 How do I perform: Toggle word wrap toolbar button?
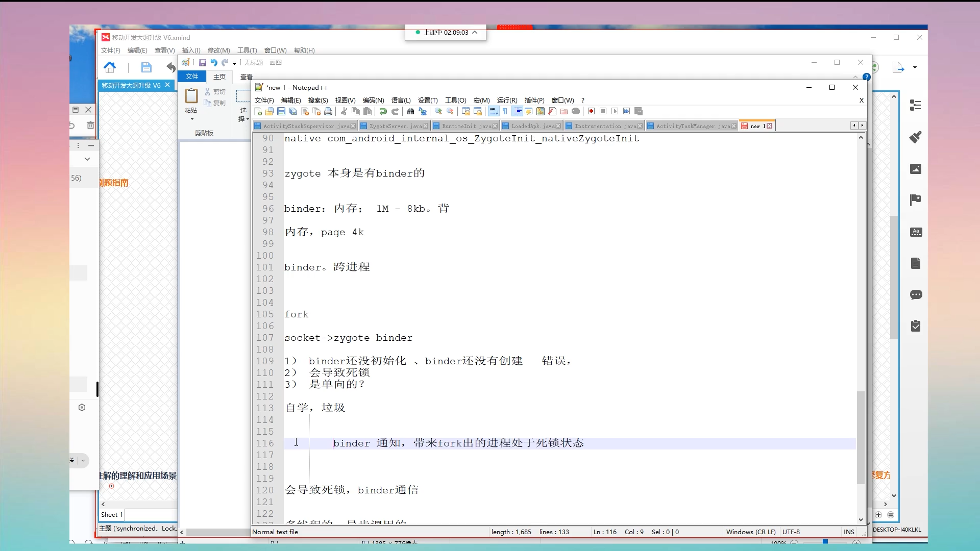click(493, 111)
